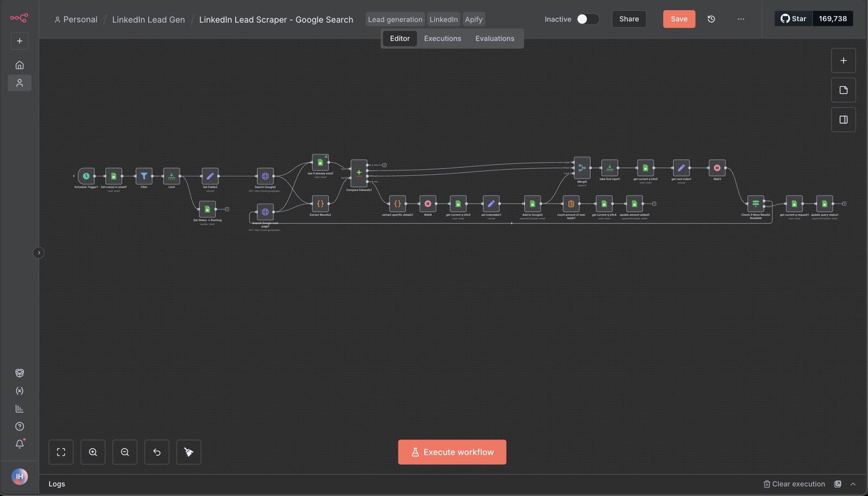Open Variables from sidebar
Image resolution: width=868 pixels, height=496 pixels.
(20, 391)
